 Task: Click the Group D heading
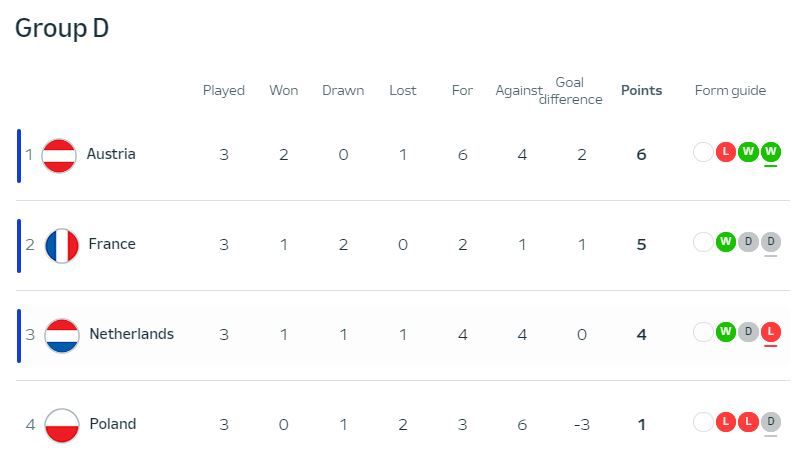[x=62, y=28]
